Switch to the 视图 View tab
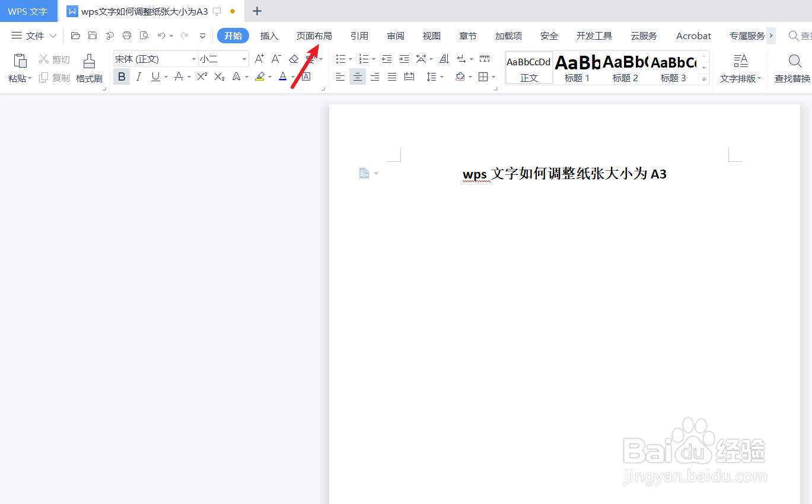The height and width of the screenshot is (504, 812). (x=432, y=36)
